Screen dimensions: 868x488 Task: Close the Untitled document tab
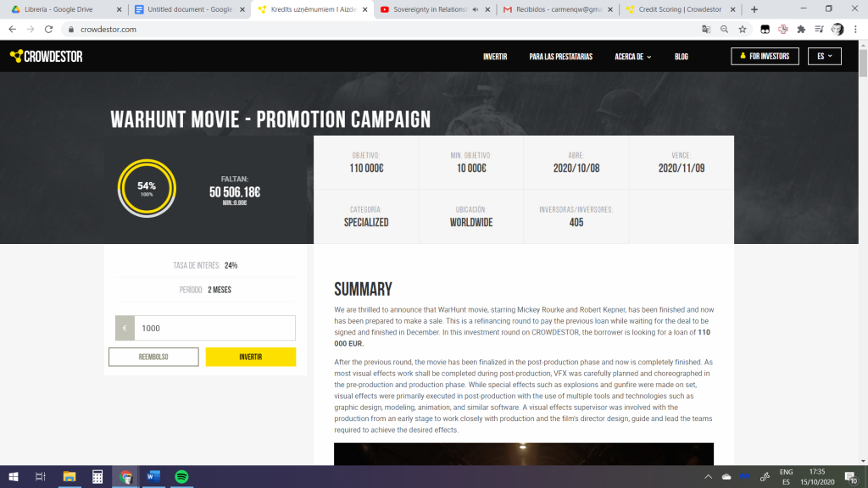[x=242, y=9]
